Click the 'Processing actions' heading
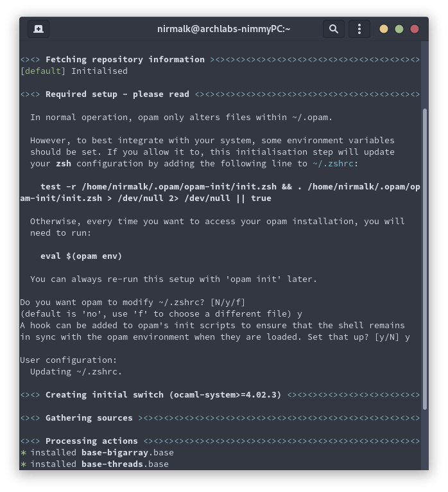The height and width of the screenshot is (492, 448). click(92, 441)
